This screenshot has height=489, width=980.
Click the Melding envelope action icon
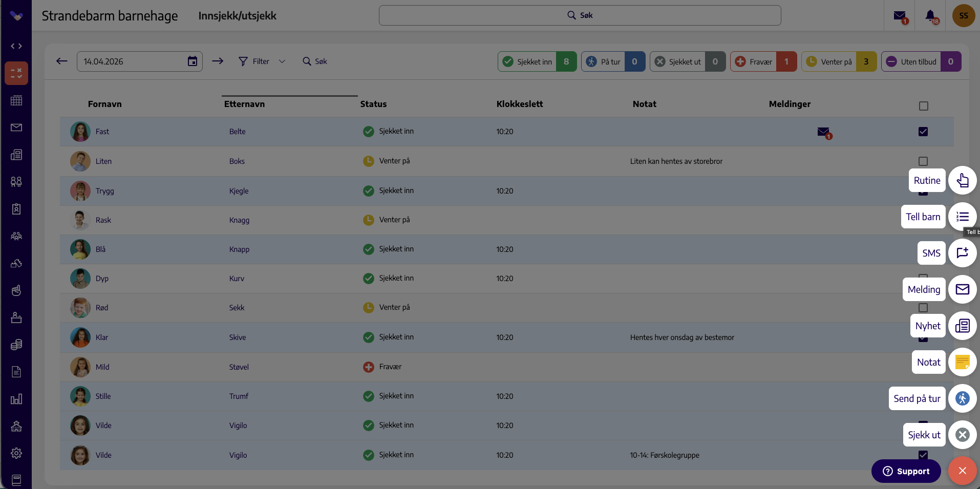pos(962,289)
